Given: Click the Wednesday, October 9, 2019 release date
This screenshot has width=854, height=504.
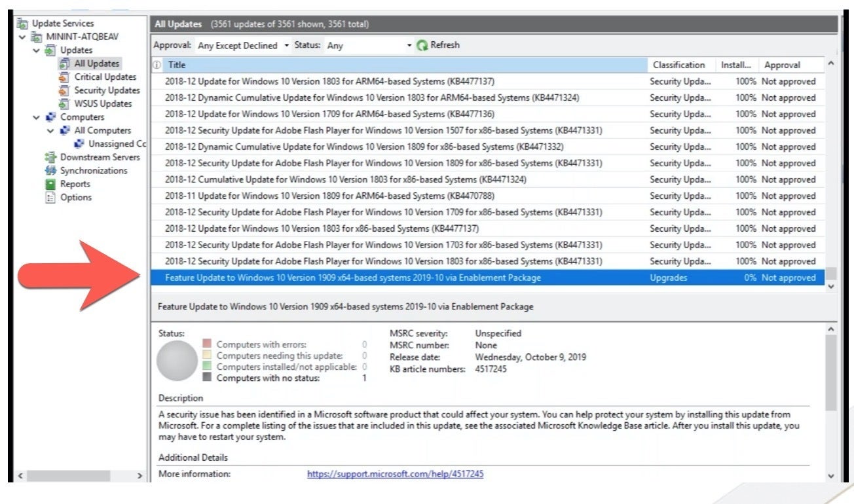Looking at the screenshot, I should tap(530, 357).
